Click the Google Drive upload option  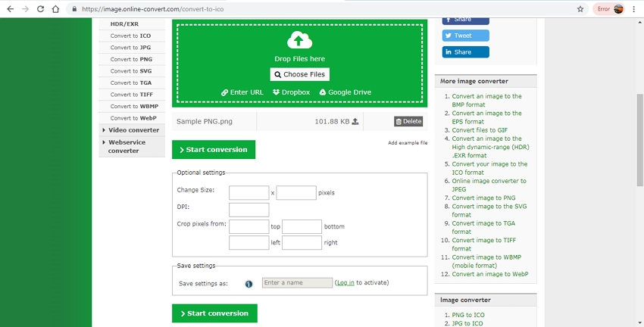(x=345, y=92)
